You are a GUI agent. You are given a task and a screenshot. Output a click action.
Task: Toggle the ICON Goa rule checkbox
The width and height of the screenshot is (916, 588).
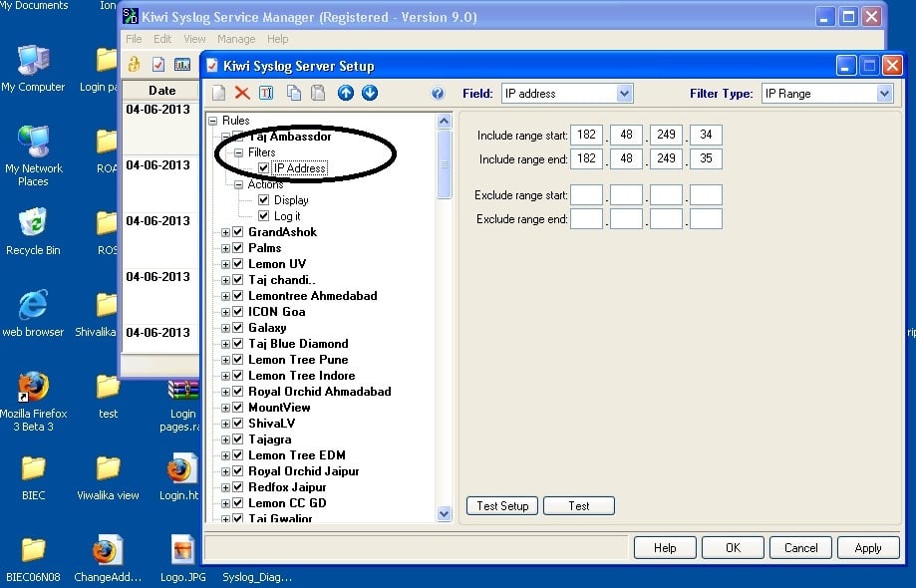pos(238,312)
